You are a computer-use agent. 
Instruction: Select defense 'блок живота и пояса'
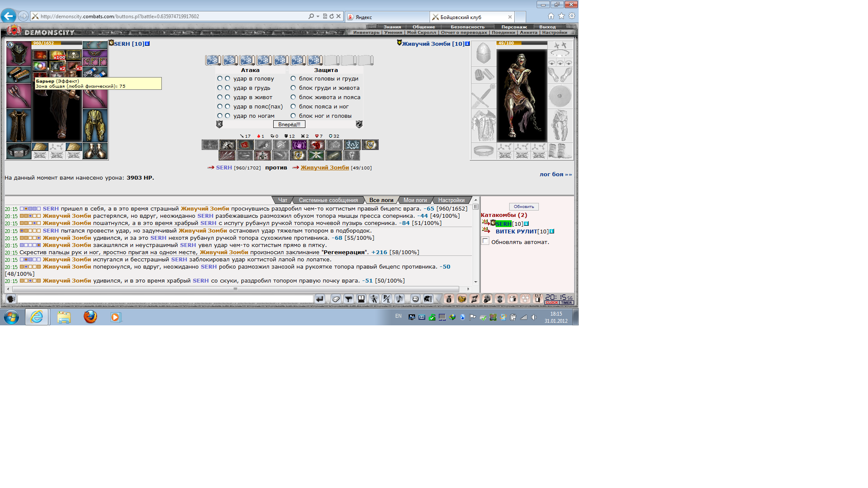pos(293,97)
